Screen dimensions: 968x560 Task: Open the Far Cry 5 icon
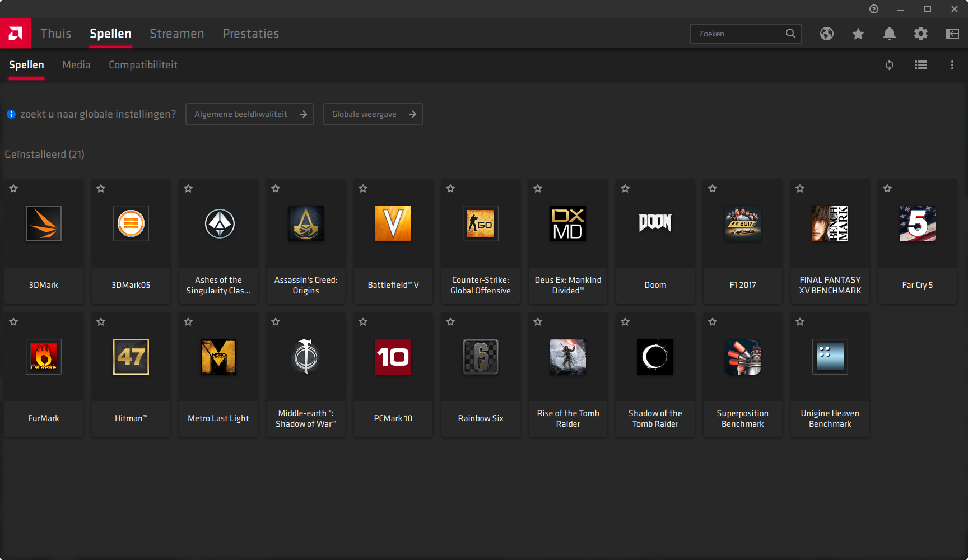tap(918, 223)
